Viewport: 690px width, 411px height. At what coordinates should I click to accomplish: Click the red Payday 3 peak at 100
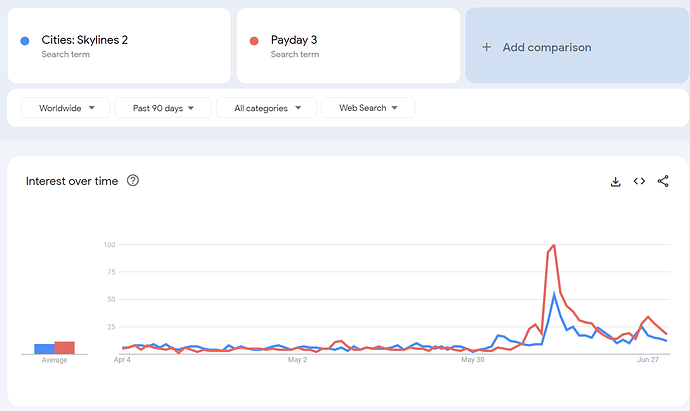click(554, 246)
